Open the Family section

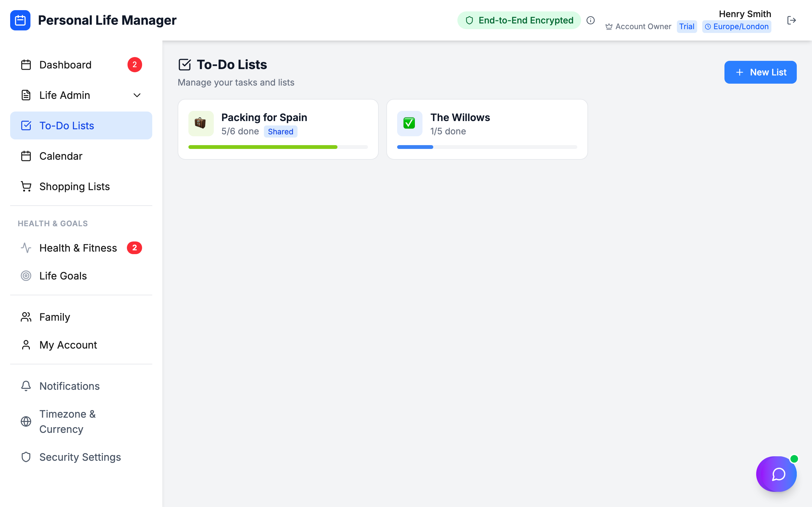pyautogui.click(x=55, y=317)
